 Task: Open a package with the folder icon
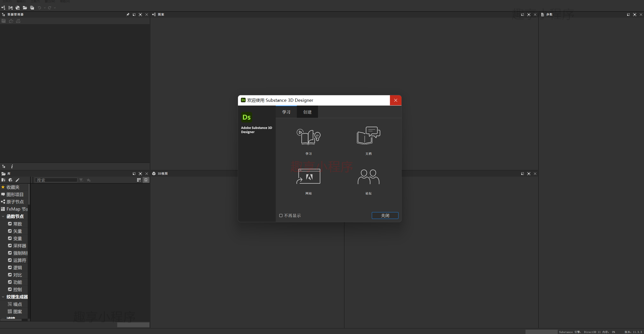(x=25, y=8)
